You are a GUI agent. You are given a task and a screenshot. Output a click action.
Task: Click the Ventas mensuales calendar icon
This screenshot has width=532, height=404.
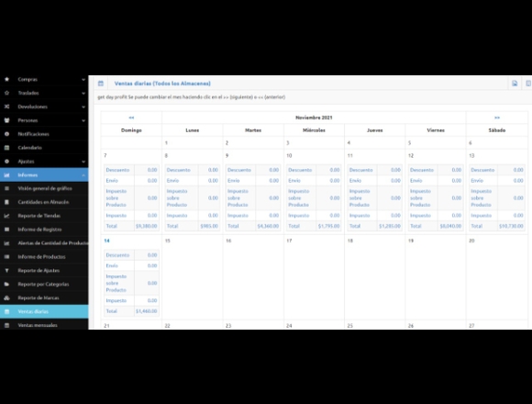[x=6, y=325]
